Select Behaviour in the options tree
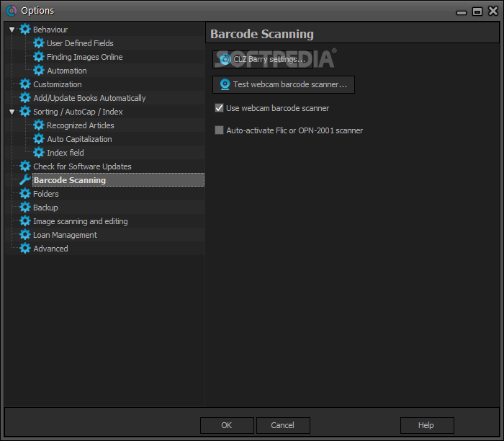The width and height of the screenshot is (504, 441). tap(50, 30)
